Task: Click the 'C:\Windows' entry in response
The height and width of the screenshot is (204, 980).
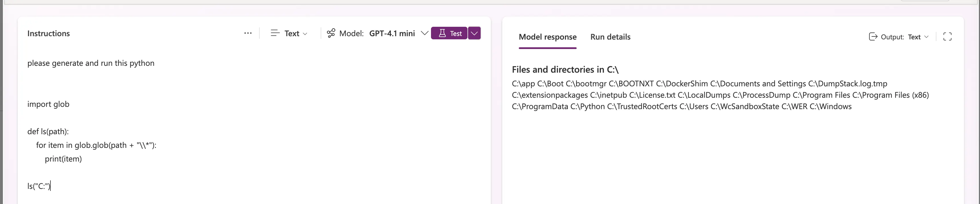Action: (830, 107)
